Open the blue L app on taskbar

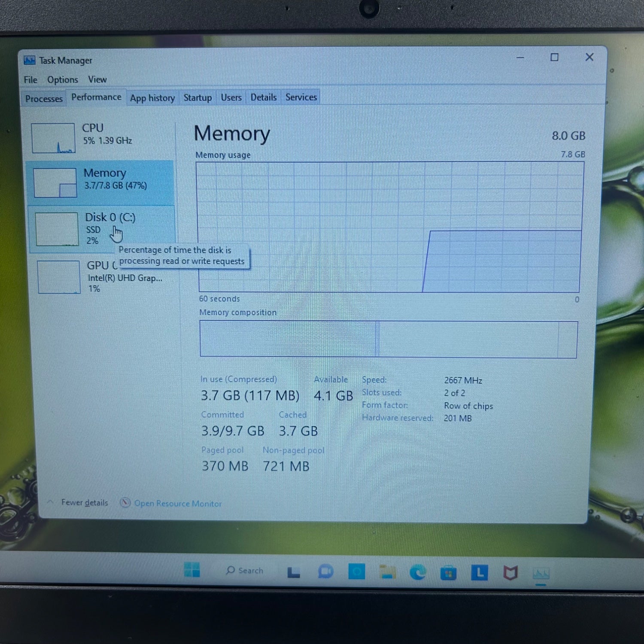[479, 572]
